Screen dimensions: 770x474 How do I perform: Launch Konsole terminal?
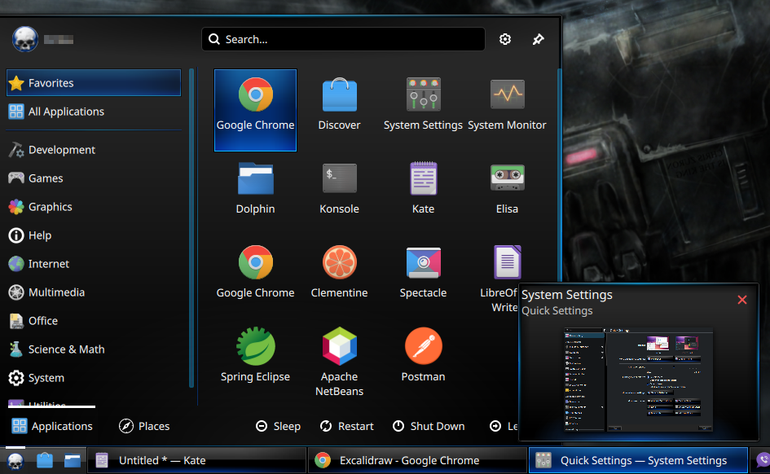[x=339, y=188]
